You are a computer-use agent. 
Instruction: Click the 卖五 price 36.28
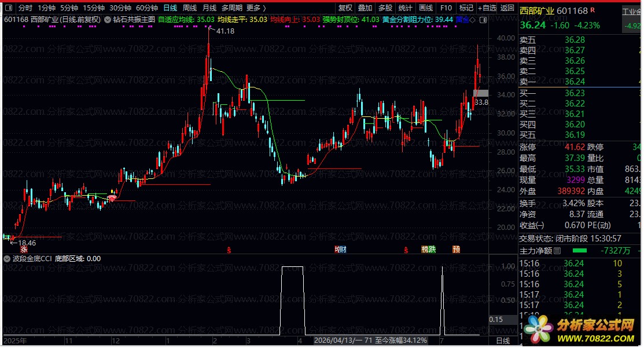(x=575, y=40)
